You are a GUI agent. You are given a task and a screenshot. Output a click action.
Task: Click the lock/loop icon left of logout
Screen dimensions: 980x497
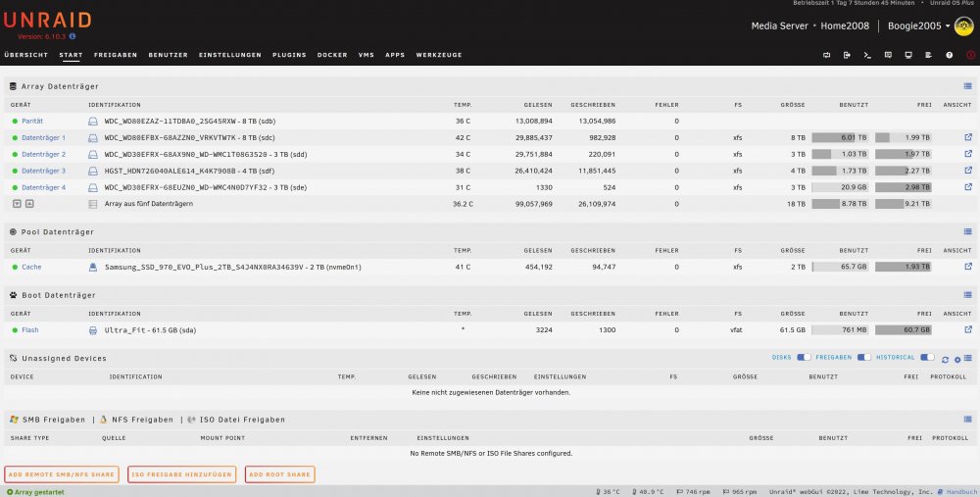tap(827, 55)
